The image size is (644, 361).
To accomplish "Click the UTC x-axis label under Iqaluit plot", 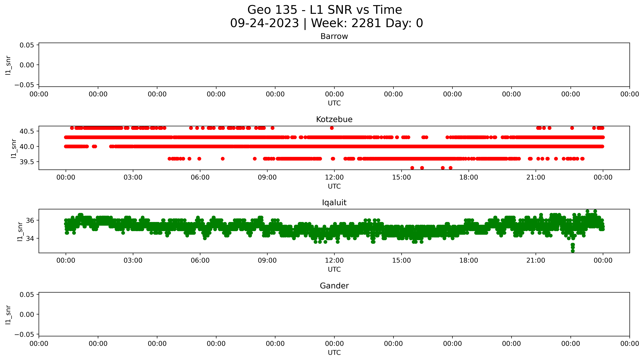I will click(334, 269).
